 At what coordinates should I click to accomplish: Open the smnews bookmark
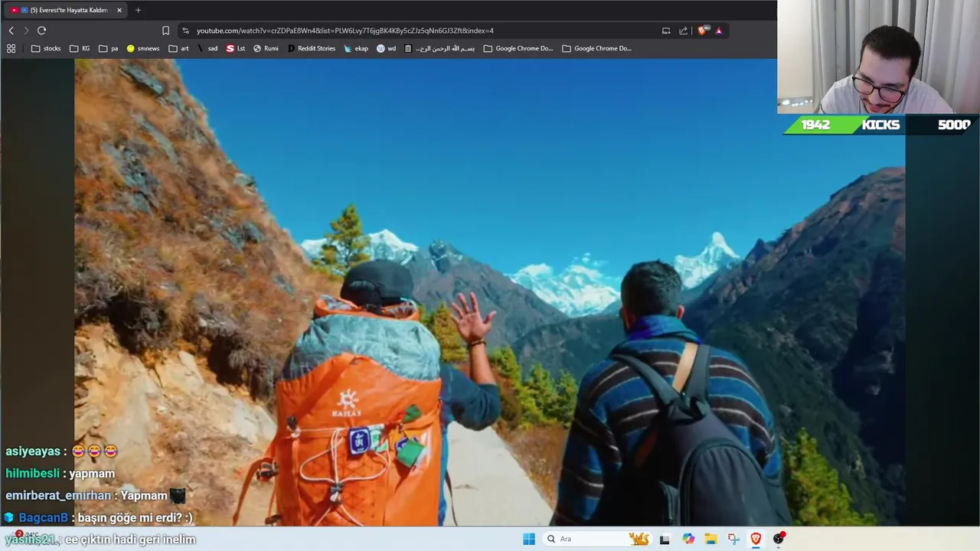click(x=143, y=48)
